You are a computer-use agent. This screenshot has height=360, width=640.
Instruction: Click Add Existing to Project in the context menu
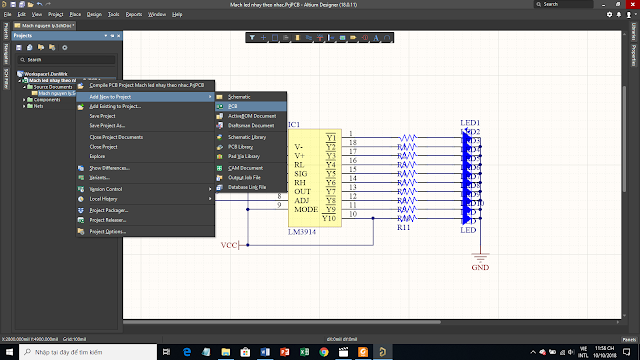point(145,106)
